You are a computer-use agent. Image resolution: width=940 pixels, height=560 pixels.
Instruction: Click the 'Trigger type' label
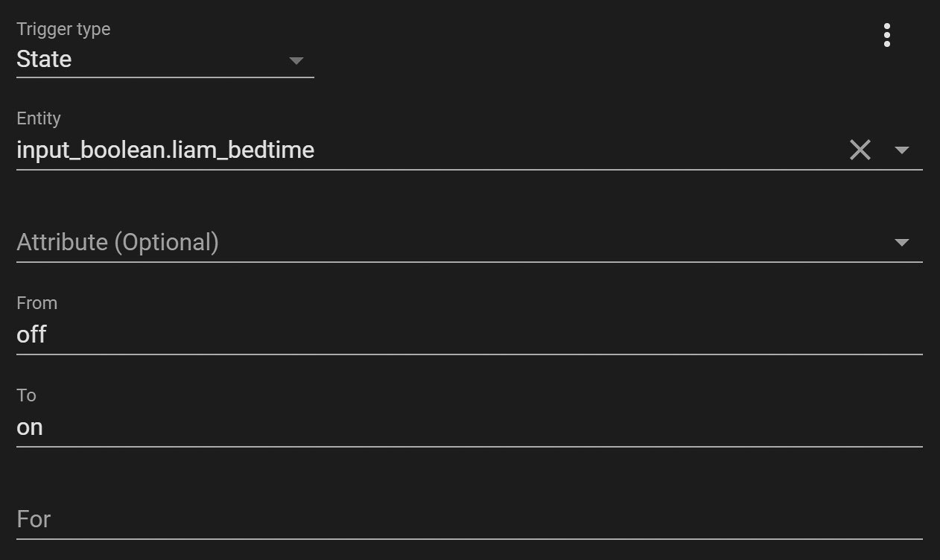[63, 30]
